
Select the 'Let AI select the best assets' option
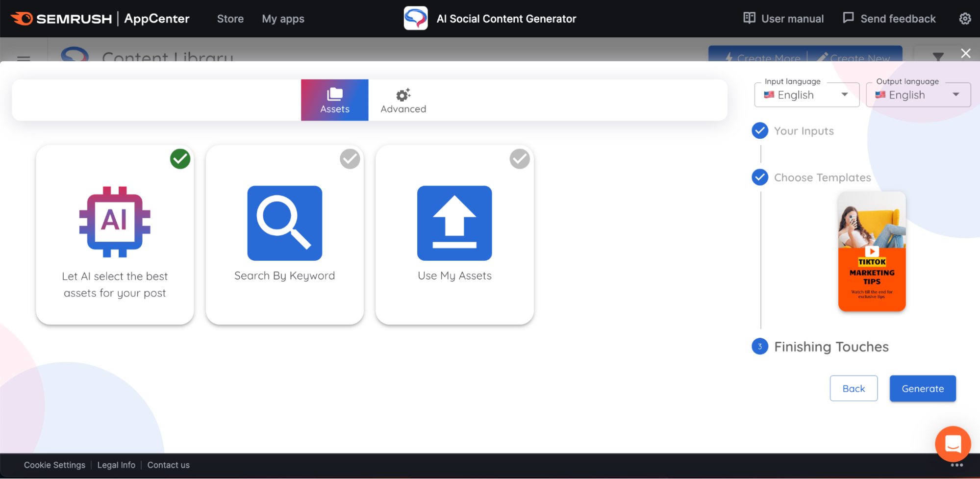[x=115, y=235]
